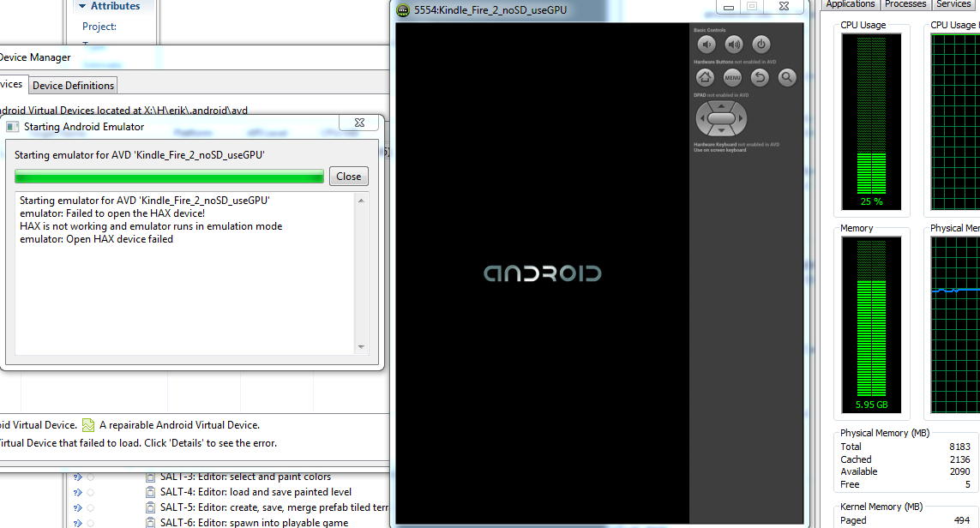Viewport: 980px width, 528px height.
Task: Switch to the Device Definitions tab
Action: click(x=73, y=86)
